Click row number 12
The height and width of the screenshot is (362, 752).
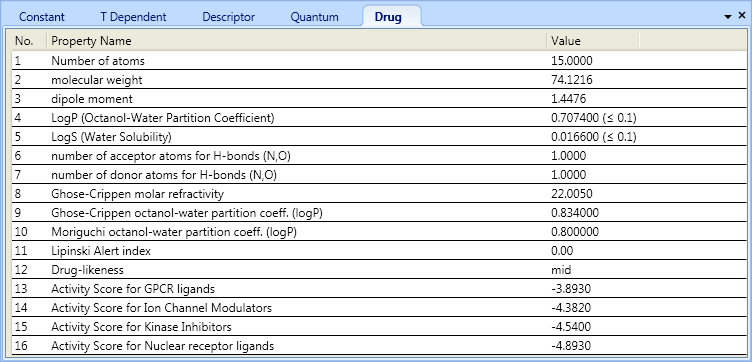point(21,270)
